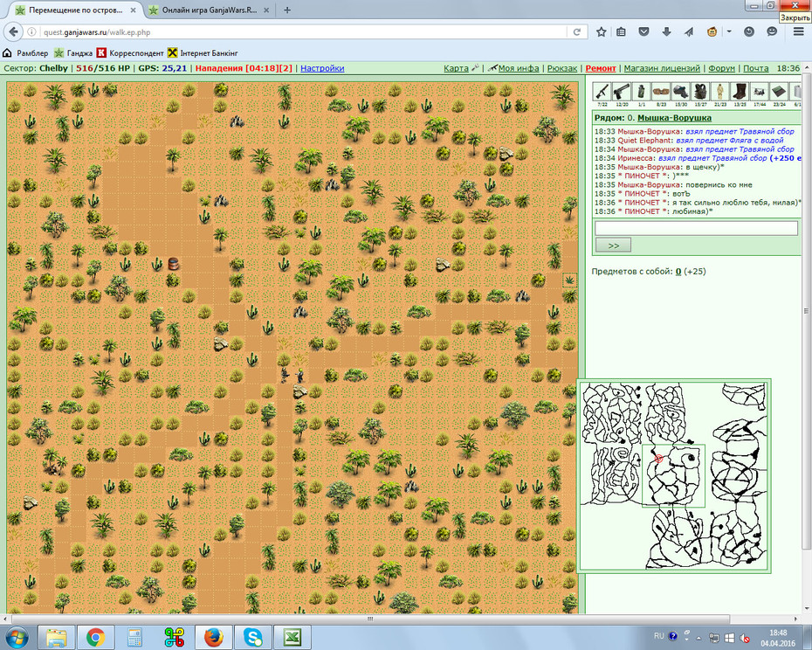Open Excel from taskbar
The height and width of the screenshot is (650, 812).
coord(292,637)
